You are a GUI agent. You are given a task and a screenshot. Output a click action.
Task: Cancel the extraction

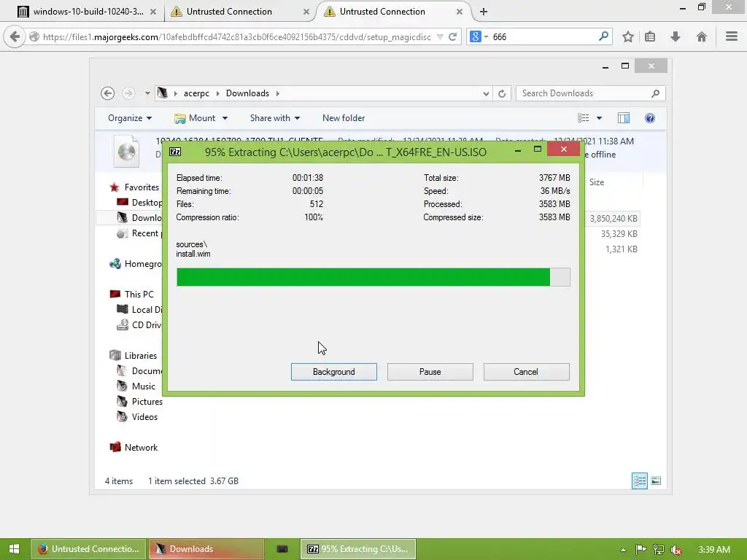526,372
